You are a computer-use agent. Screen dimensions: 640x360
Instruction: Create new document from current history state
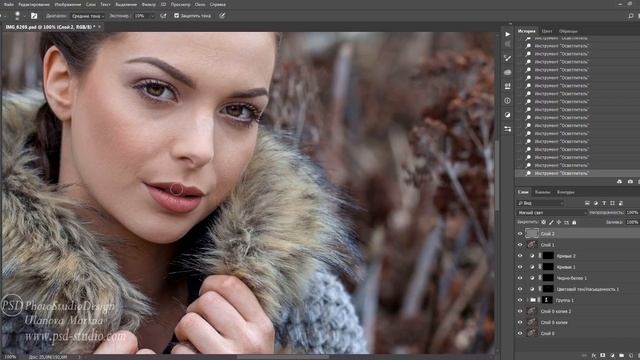pyautogui.click(x=619, y=181)
